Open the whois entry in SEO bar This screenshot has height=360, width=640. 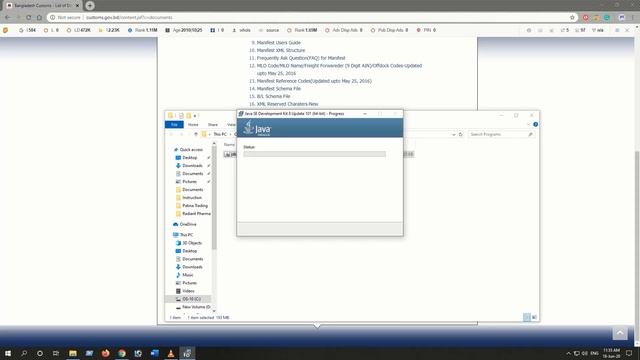click(242, 30)
